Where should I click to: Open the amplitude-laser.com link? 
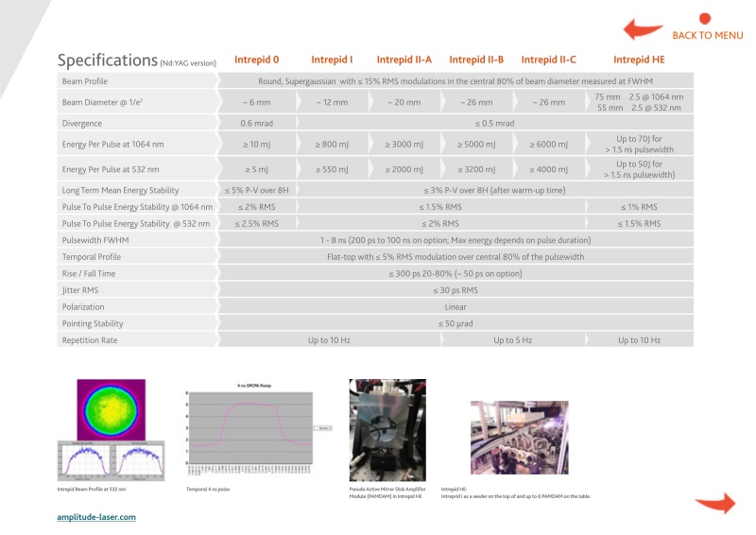(96, 517)
